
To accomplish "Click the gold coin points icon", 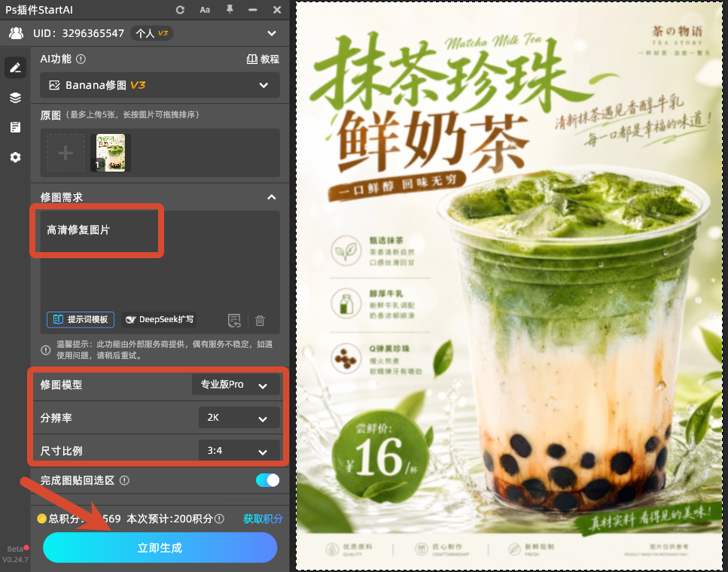I will pos(42,519).
